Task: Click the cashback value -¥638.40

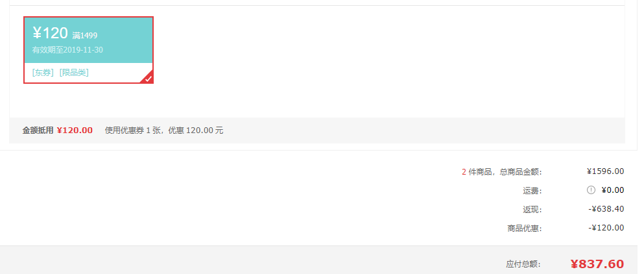Action: click(x=606, y=209)
